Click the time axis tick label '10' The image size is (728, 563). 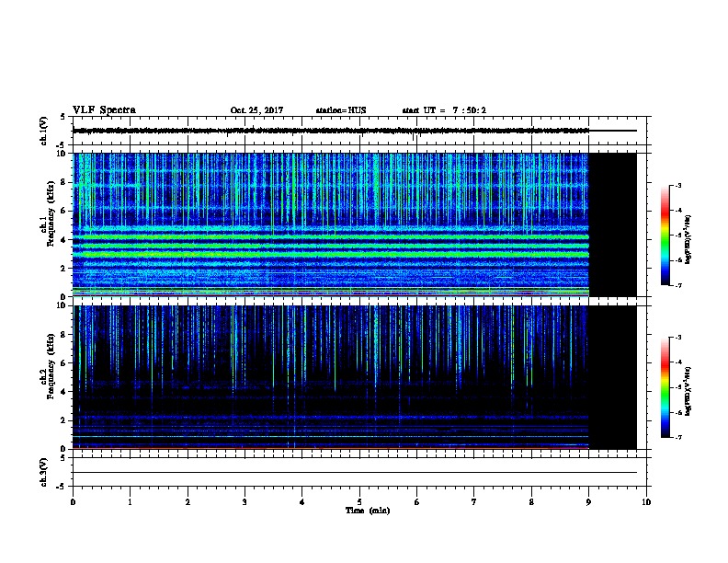click(646, 501)
